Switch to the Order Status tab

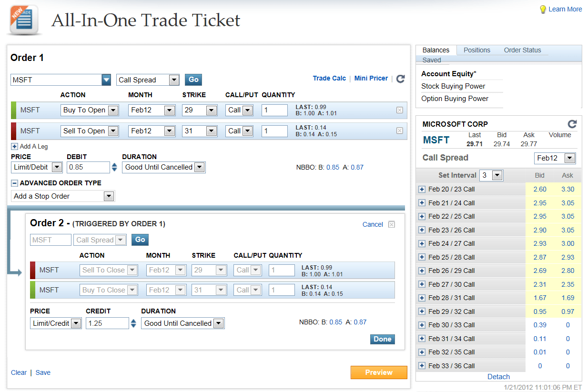coord(523,50)
